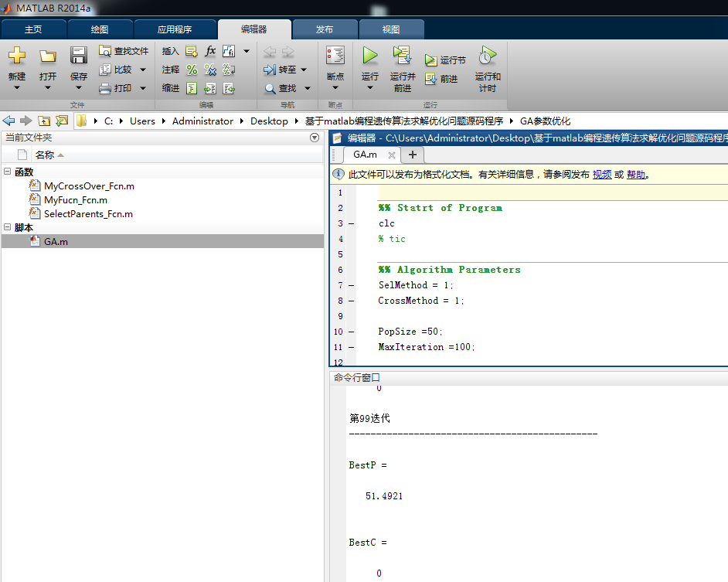Click the increase indent icon

(210, 88)
